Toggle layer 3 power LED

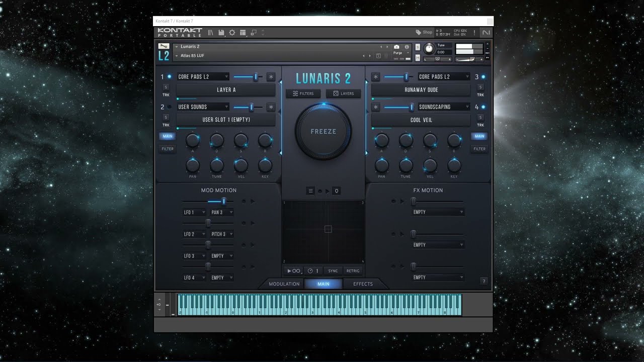click(x=484, y=77)
